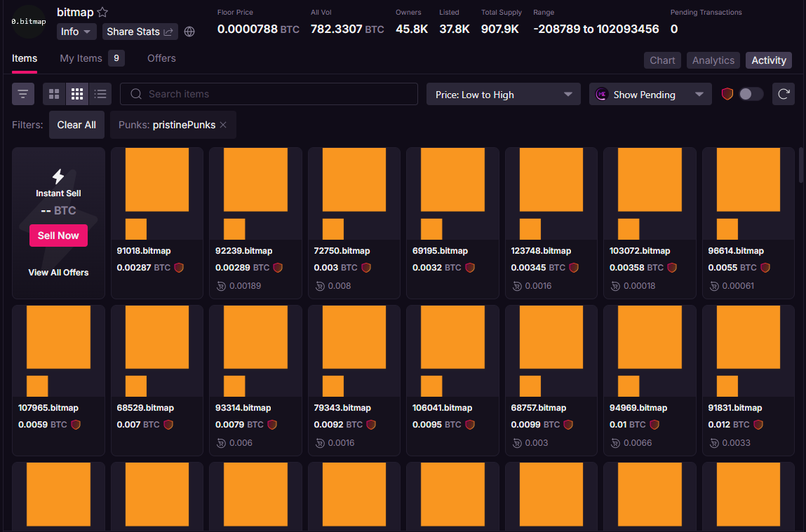Open View All Offers link
Screen dimensions: 806x532
click(x=58, y=273)
